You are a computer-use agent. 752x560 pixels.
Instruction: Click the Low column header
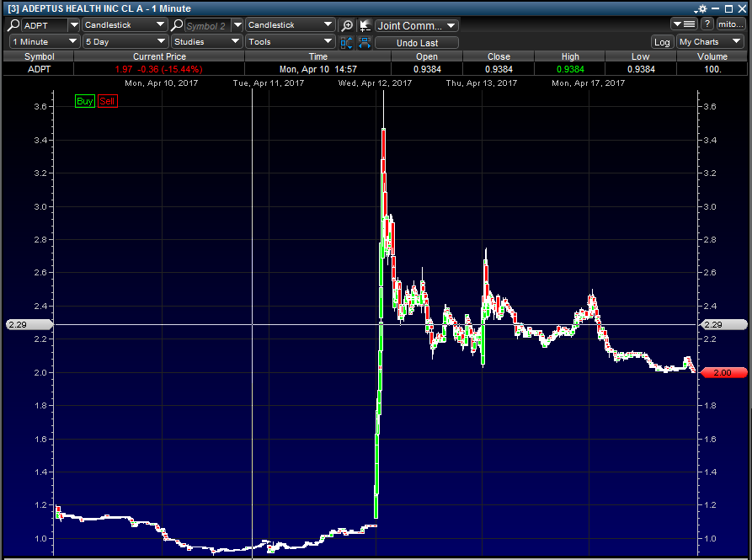[x=641, y=56]
